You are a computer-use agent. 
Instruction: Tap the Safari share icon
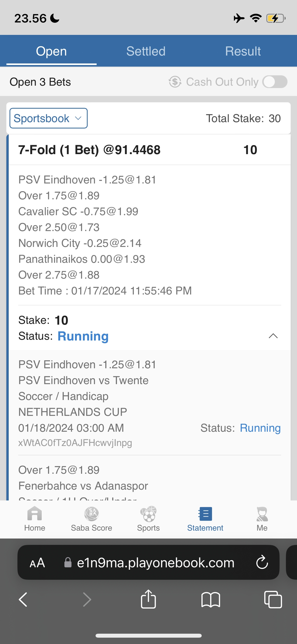(x=148, y=599)
